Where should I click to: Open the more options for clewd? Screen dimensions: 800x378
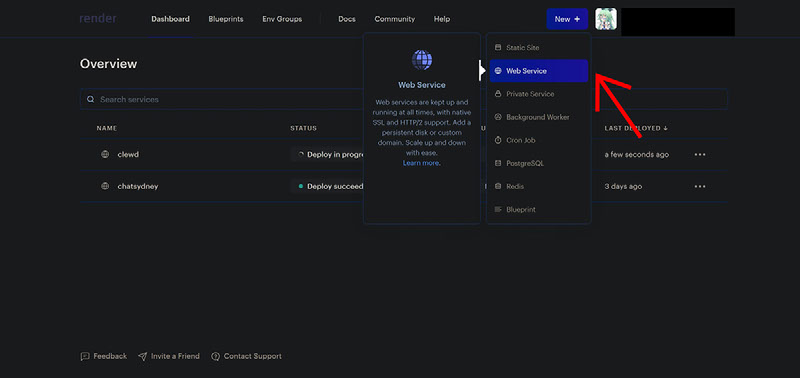coord(700,155)
